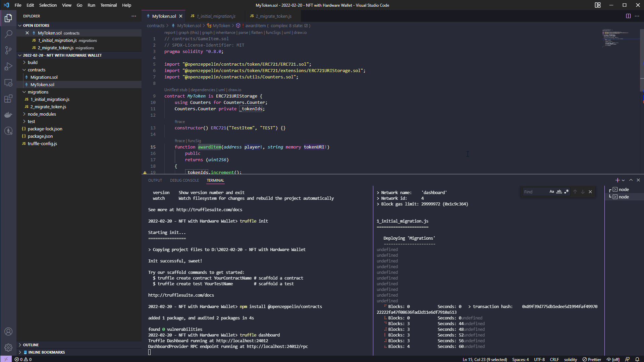644x362 pixels.
Task: Open the Source Control view
Action: click(8, 50)
